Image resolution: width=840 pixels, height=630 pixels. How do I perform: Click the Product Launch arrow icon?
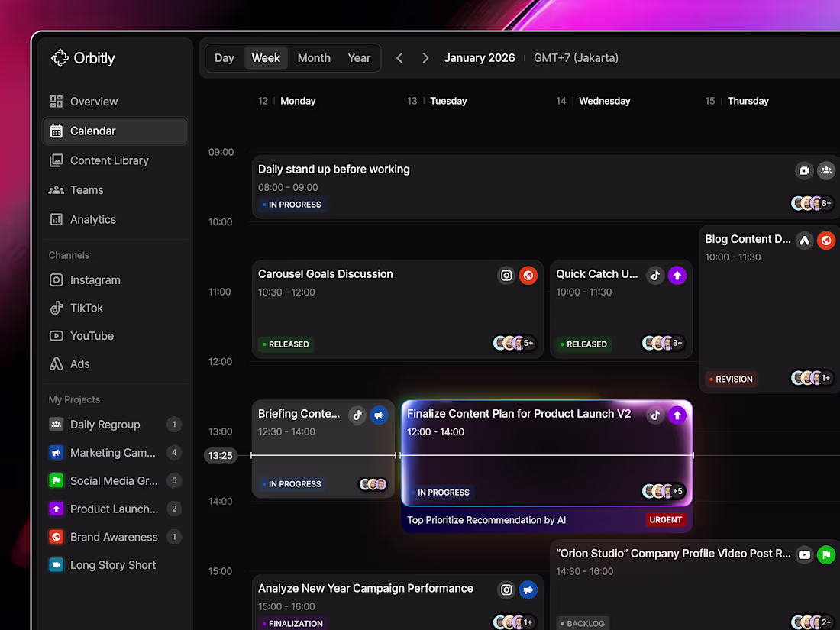coord(57,509)
